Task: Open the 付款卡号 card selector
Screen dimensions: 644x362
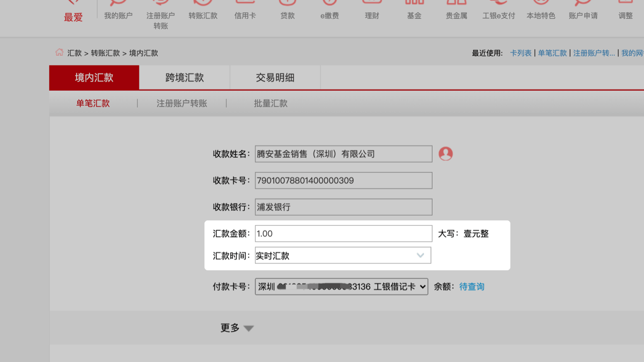Action: click(x=341, y=287)
